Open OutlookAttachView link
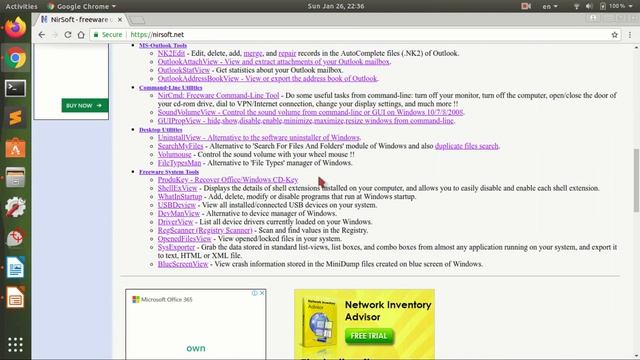Image resolution: width=640 pixels, height=360 pixels. coord(274,62)
